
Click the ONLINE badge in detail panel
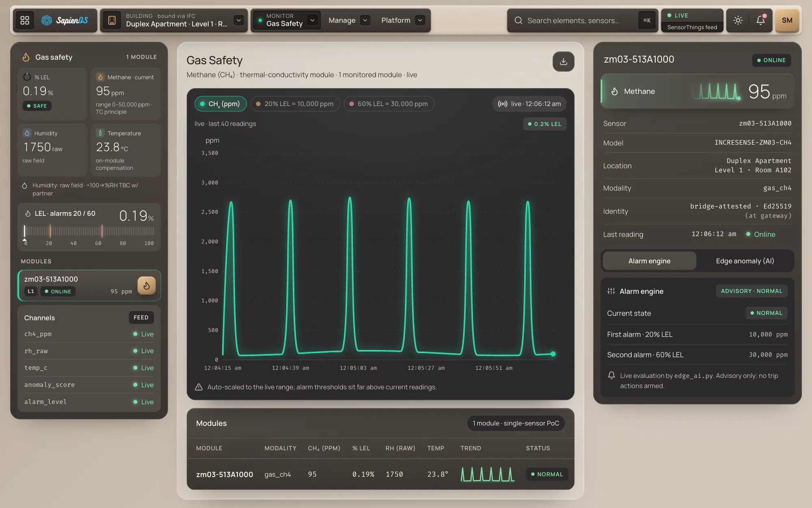point(771,60)
